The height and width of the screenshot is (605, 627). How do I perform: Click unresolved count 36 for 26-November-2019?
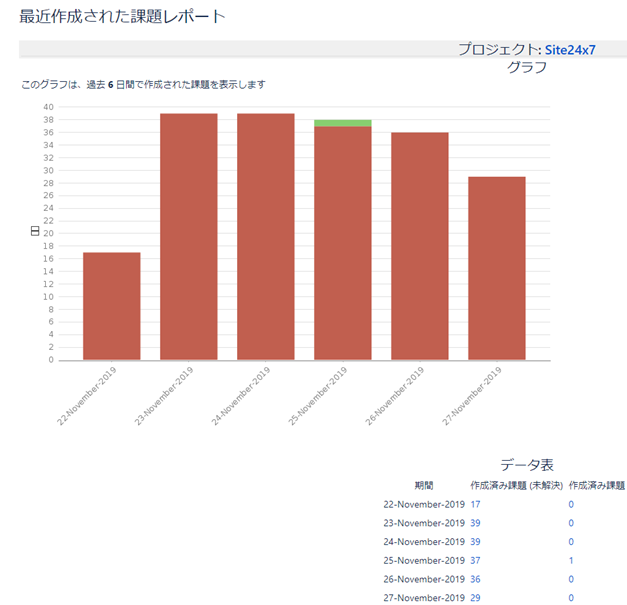[x=475, y=579]
